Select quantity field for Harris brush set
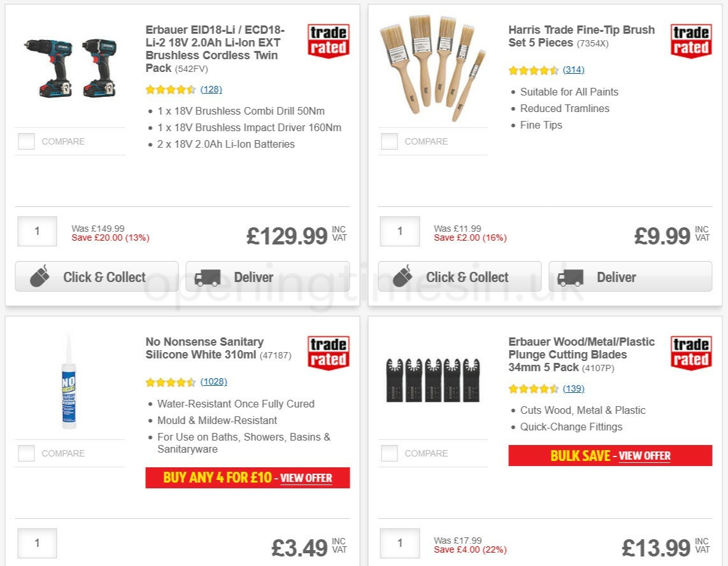This screenshot has height=566, width=728. click(x=399, y=231)
